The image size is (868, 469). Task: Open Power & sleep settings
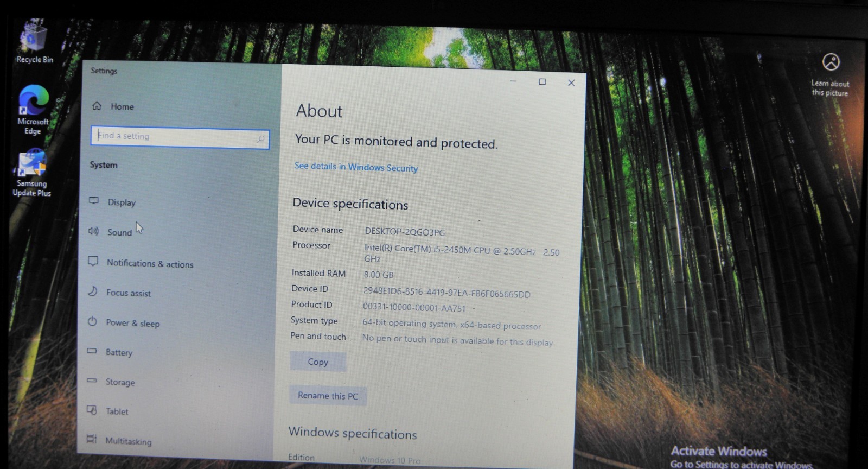click(132, 323)
